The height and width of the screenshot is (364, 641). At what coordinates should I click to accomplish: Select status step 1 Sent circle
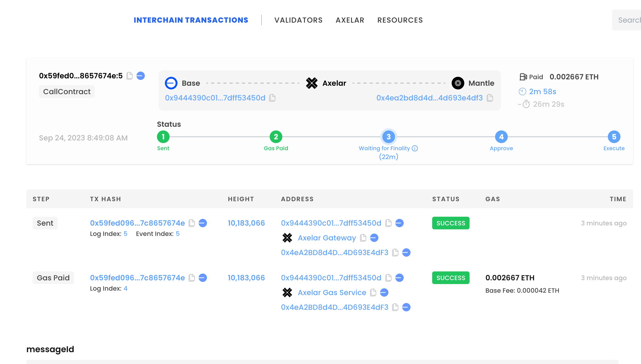click(x=163, y=137)
